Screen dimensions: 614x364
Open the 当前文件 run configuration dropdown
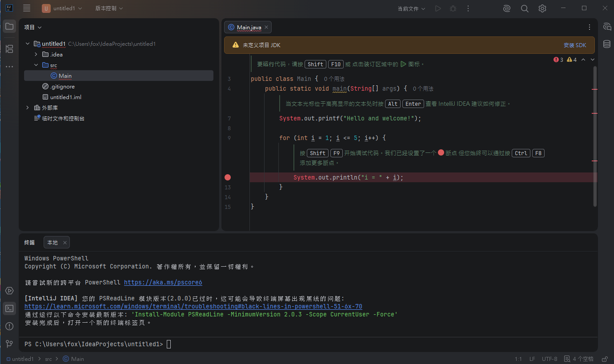tap(412, 8)
